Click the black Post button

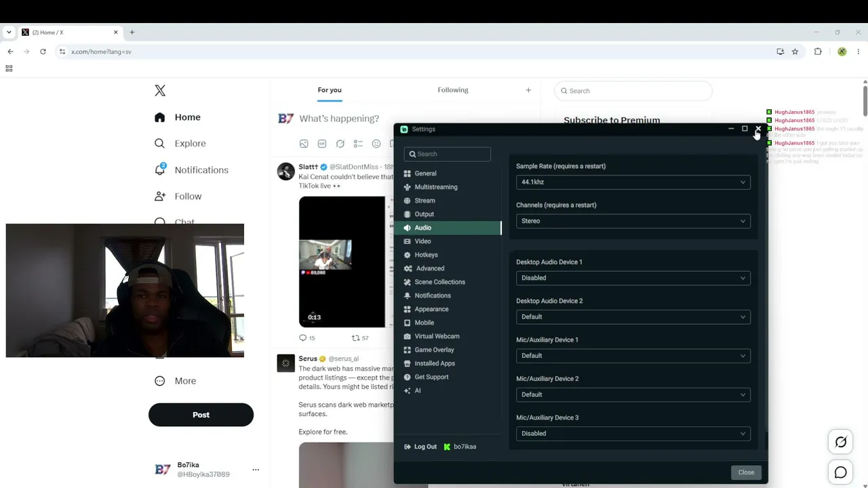(x=201, y=415)
